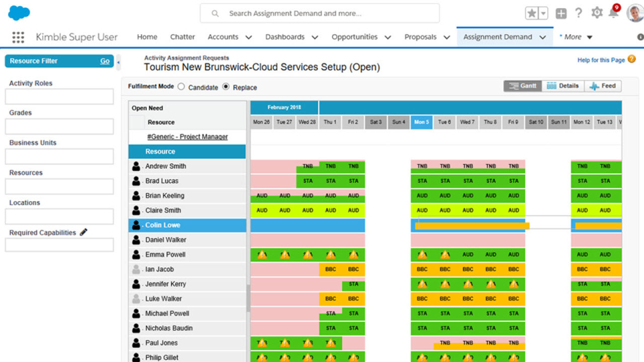Switch to the Feed view
This screenshot has width=644, height=362.
[602, 86]
